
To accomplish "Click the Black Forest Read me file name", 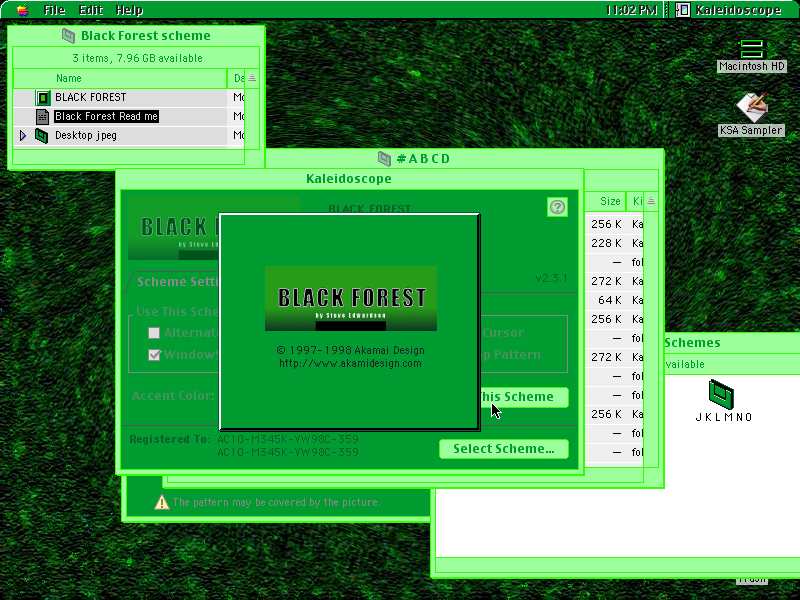I will click(x=106, y=116).
